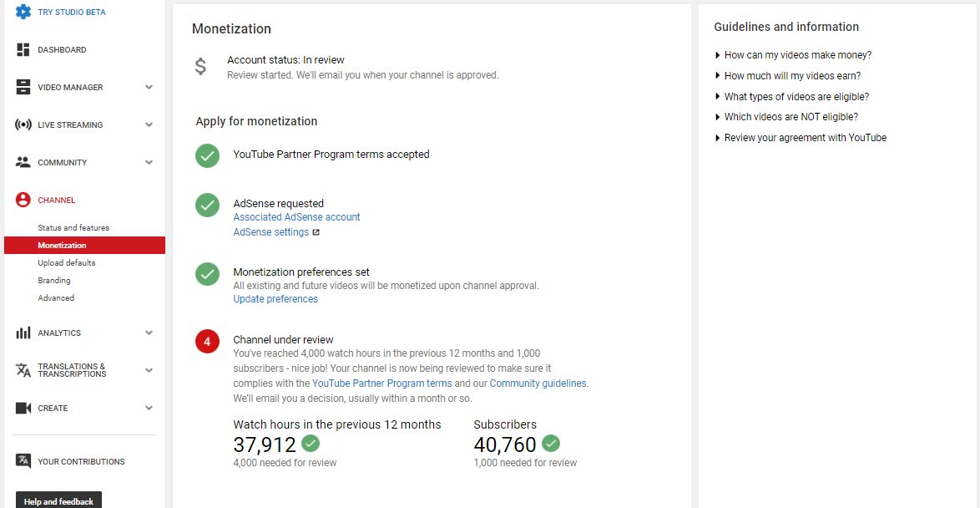Click the red Channel person icon
980x508 pixels.
23,200
